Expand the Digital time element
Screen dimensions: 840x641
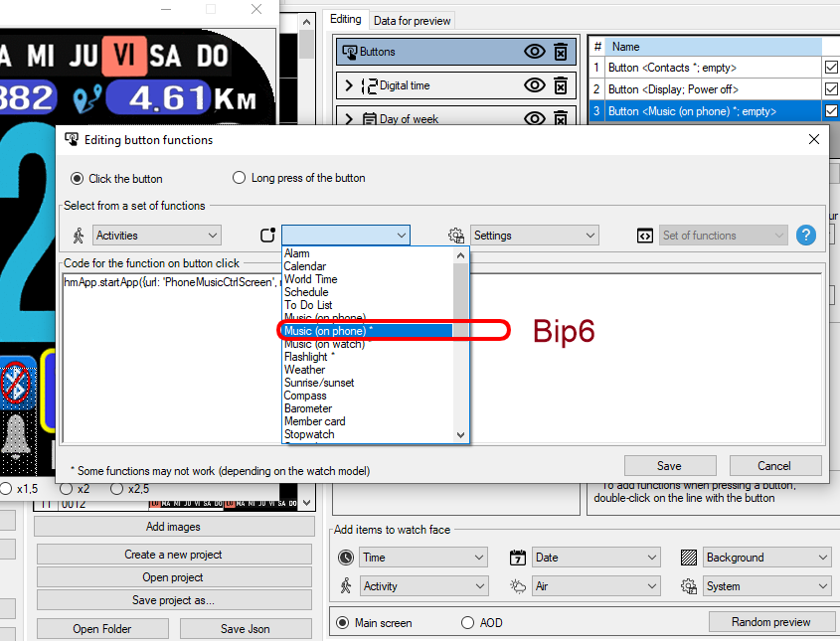349,85
